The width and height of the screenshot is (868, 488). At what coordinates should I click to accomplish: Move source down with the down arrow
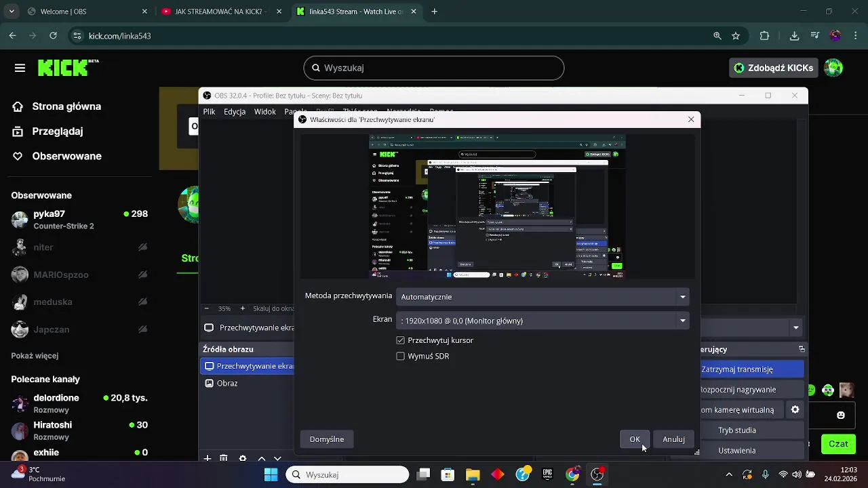tap(277, 459)
